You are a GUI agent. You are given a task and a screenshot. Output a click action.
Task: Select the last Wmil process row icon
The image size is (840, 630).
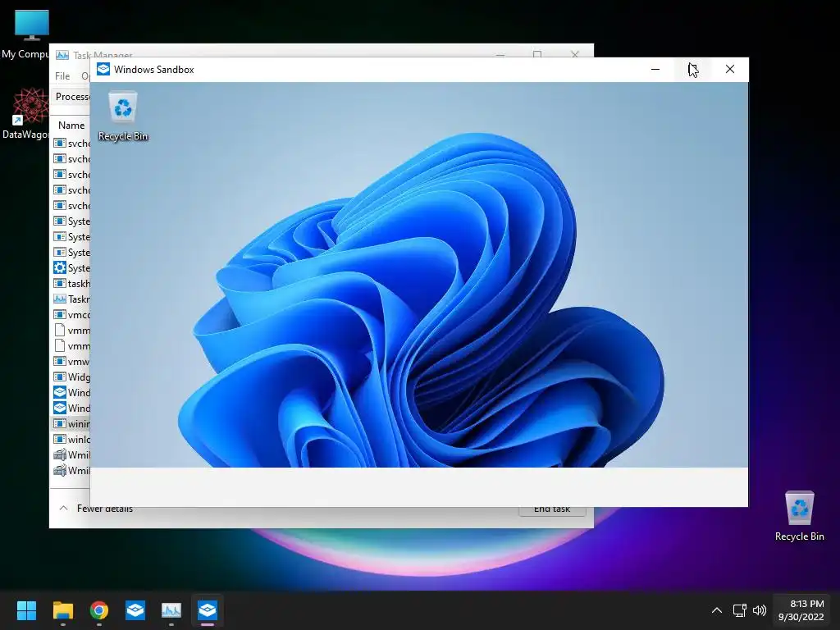[60, 470]
